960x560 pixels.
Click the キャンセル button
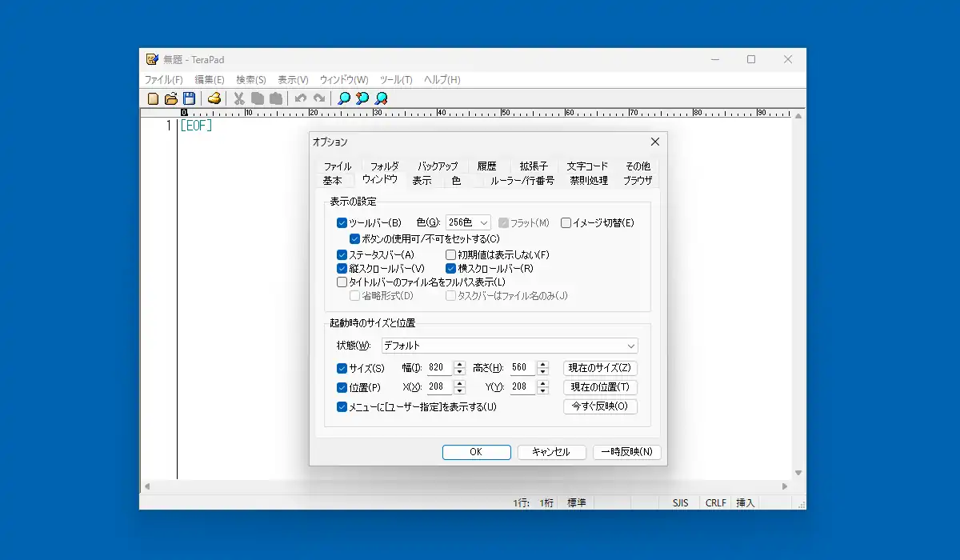(x=552, y=452)
